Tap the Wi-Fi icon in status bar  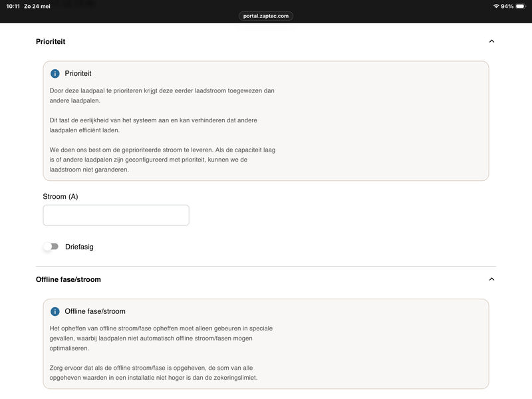pyautogui.click(x=496, y=6)
